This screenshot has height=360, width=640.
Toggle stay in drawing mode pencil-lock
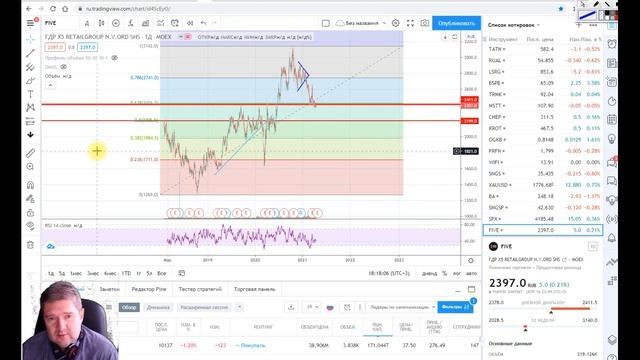[30, 199]
